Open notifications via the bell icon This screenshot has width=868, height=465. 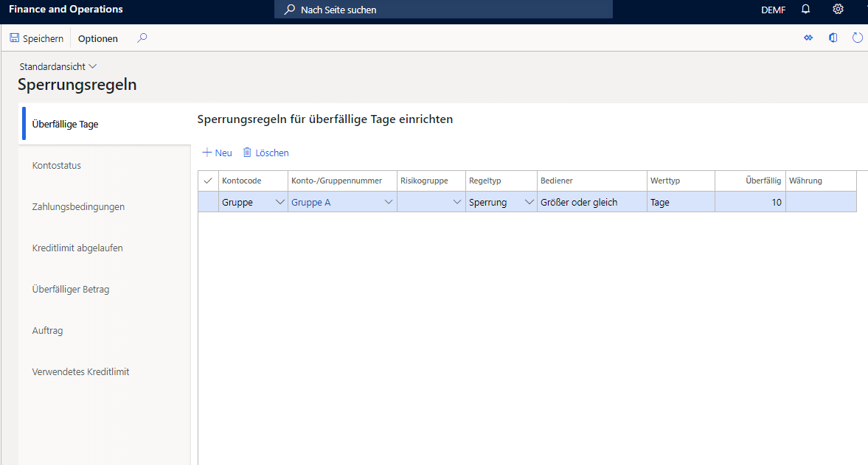805,9
